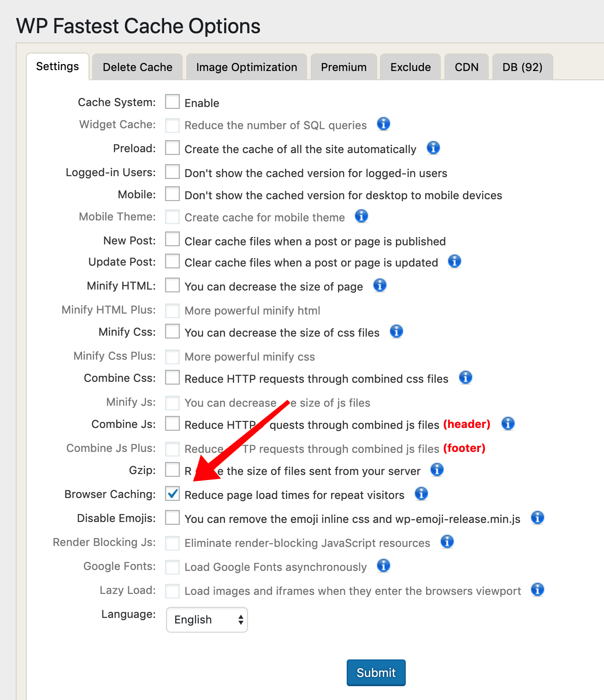Check the Logged-in Users option
Image resolution: width=604 pixels, height=700 pixels.
(x=172, y=172)
